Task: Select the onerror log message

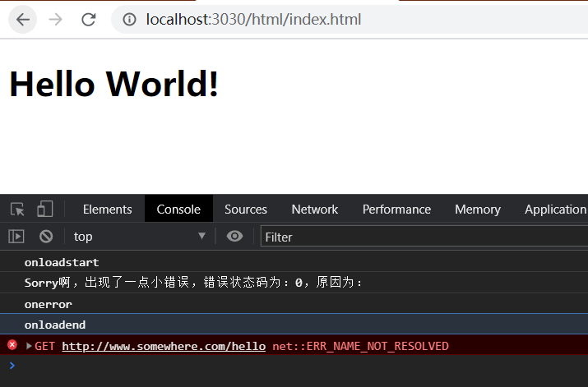Action: click(48, 304)
